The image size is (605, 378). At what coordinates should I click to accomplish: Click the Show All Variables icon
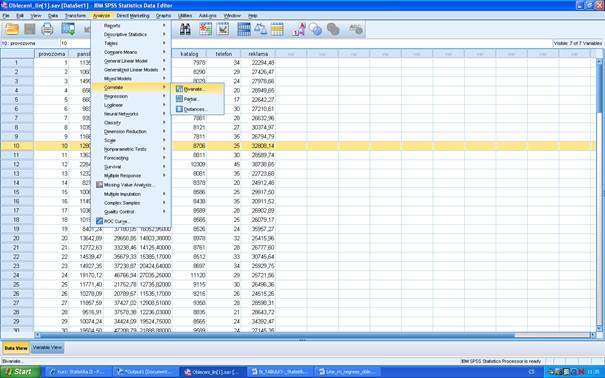333,29
